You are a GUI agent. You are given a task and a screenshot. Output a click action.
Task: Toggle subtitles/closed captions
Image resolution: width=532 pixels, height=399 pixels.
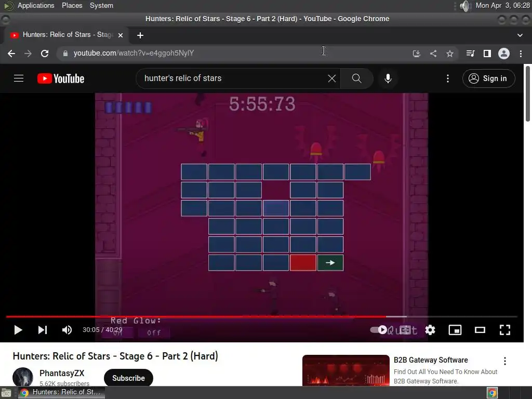(405, 330)
